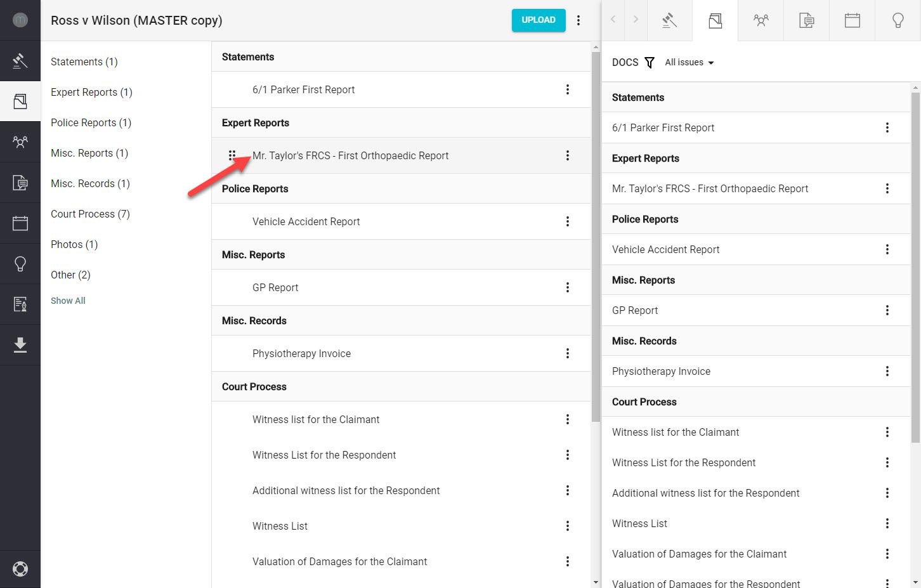Open the calendar icon in left sidebar
The image size is (921, 588).
tap(20, 223)
